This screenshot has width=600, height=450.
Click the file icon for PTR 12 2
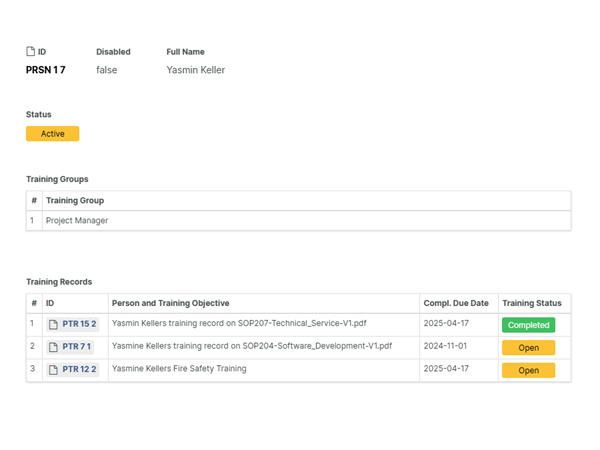tap(54, 370)
